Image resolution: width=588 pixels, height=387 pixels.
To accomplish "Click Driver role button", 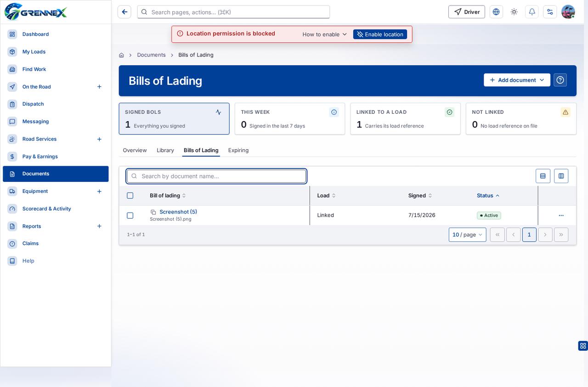I will (467, 12).
